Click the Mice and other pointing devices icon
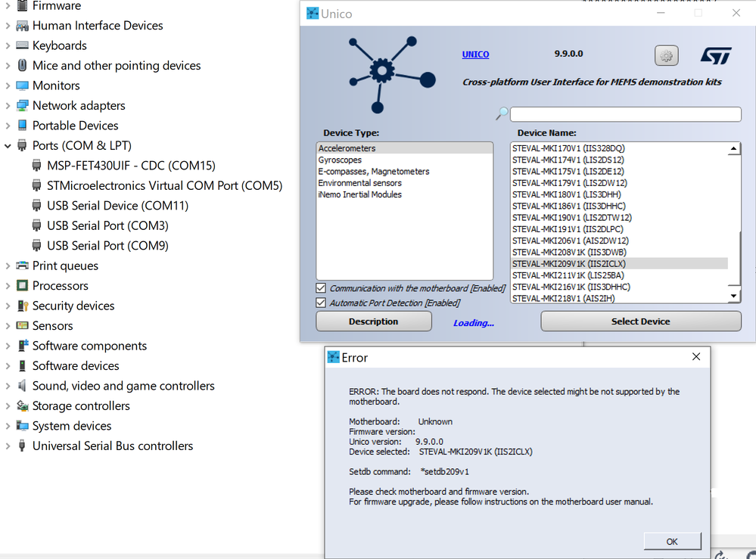Image resolution: width=756 pixels, height=559 pixels. point(22,65)
